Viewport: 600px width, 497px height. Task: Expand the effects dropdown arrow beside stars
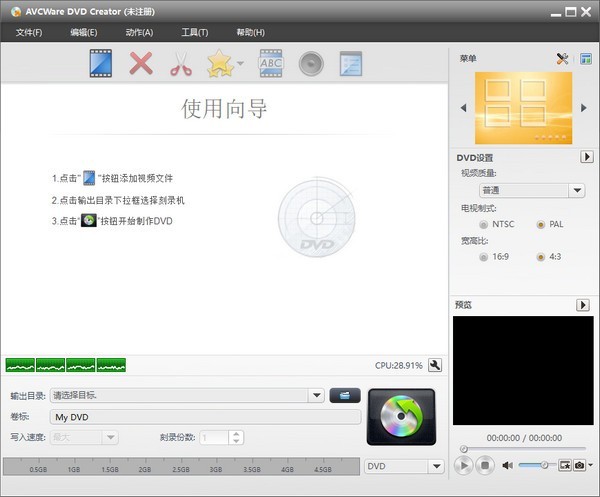240,63
